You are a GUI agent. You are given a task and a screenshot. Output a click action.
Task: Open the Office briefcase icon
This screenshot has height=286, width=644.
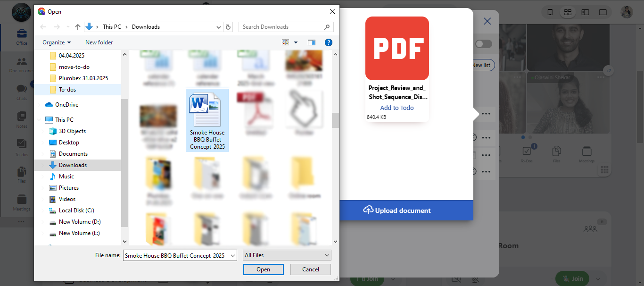point(22,35)
